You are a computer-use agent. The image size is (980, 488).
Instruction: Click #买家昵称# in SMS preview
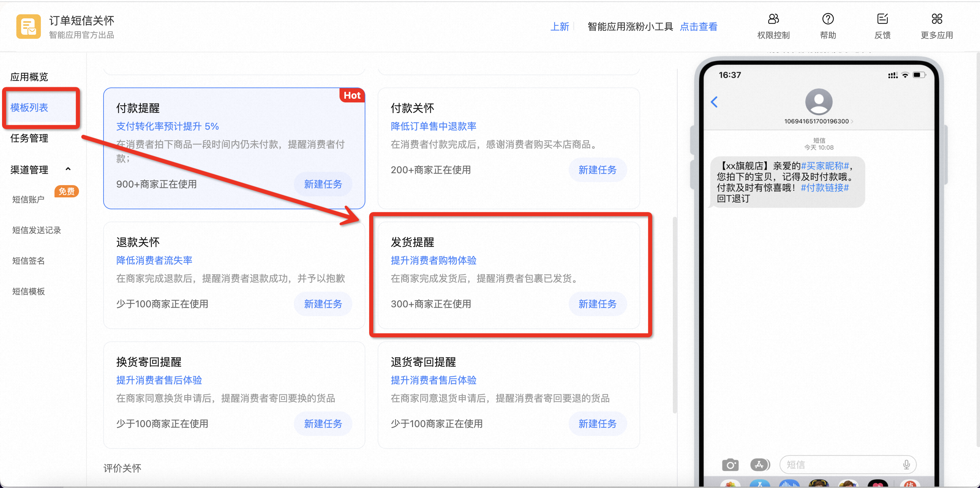(825, 166)
